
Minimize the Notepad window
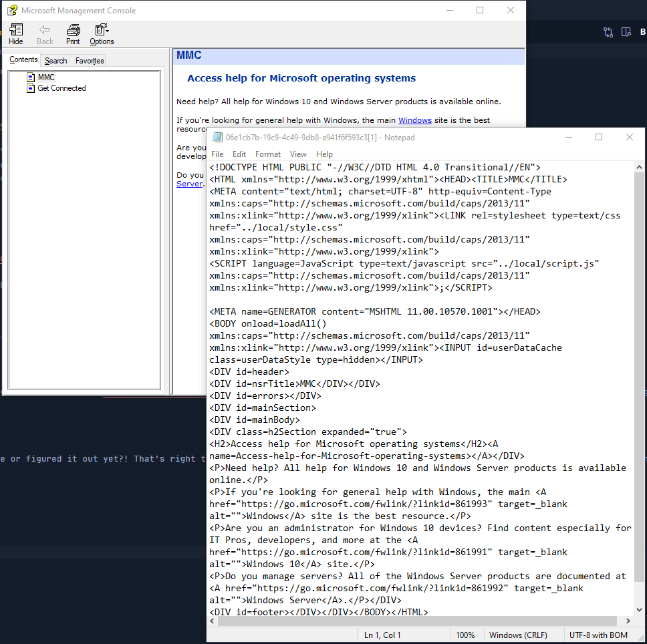(x=569, y=138)
